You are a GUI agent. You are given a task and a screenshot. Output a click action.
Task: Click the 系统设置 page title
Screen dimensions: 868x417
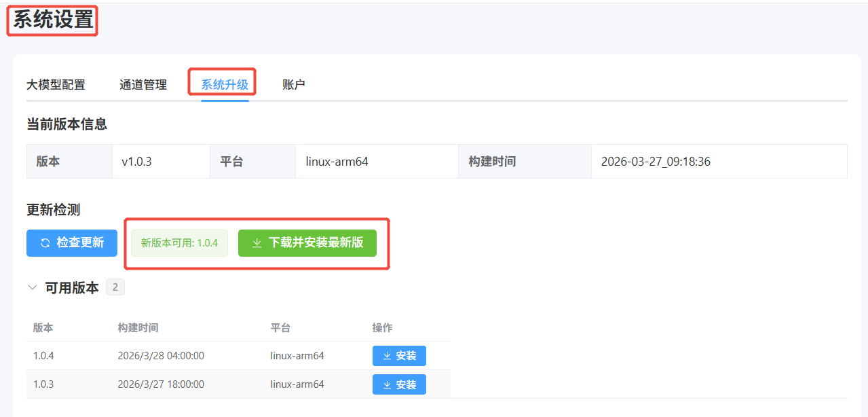pos(53,20)
